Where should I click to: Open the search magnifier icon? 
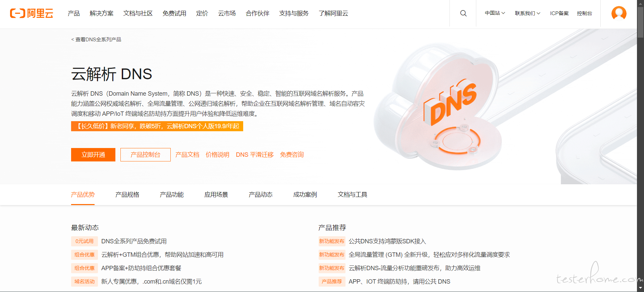pyautogui.click(x=463, y=13)
